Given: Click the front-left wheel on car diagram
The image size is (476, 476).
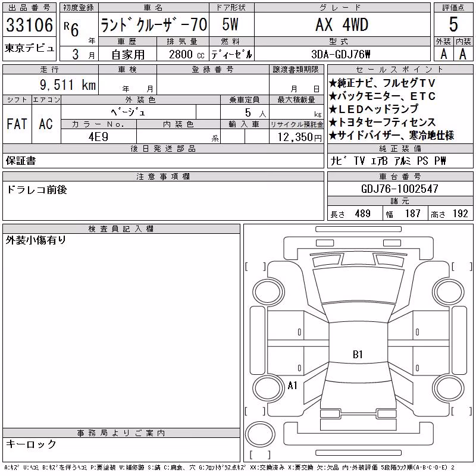Looking at the screenshot, I should (x=268, y=292).
